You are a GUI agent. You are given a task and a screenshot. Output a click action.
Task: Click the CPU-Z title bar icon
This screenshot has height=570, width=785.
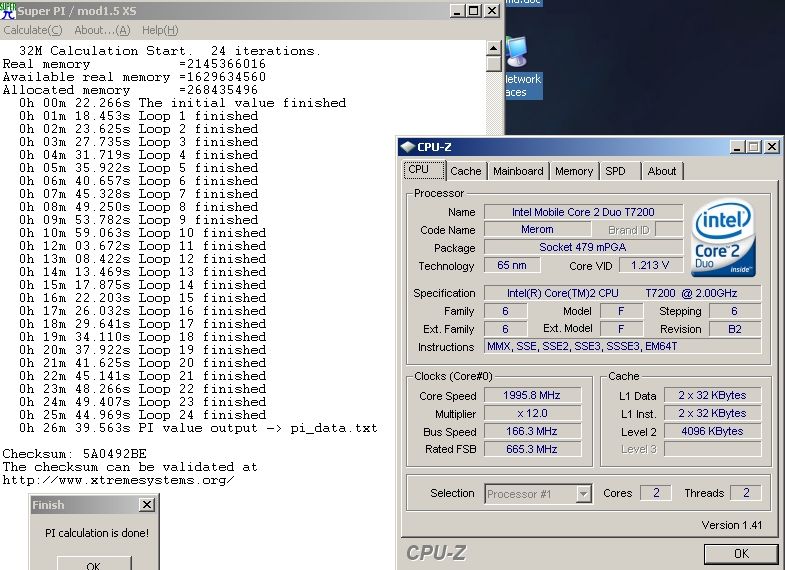point(408,147)
